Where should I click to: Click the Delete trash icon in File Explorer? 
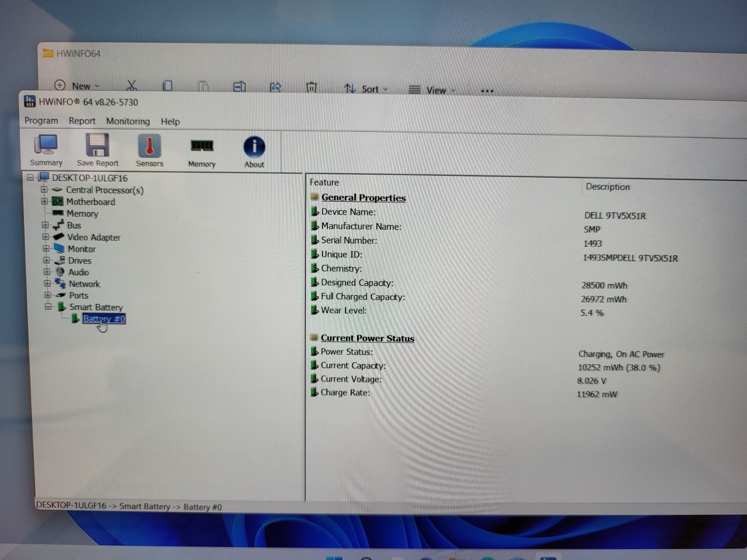click(x=311, y=87)
